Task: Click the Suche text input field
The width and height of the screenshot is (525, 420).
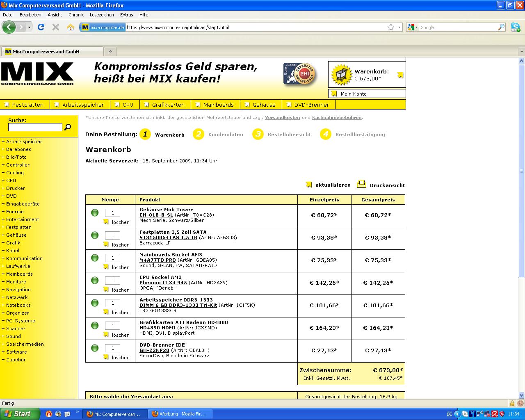Action: [35, 127]
